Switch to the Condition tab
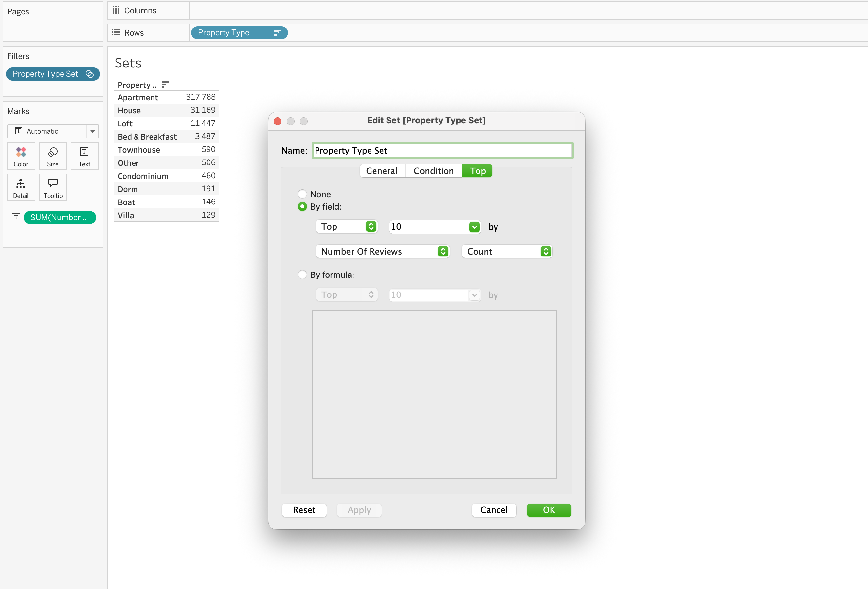The image size is (868, 589). 433,171
